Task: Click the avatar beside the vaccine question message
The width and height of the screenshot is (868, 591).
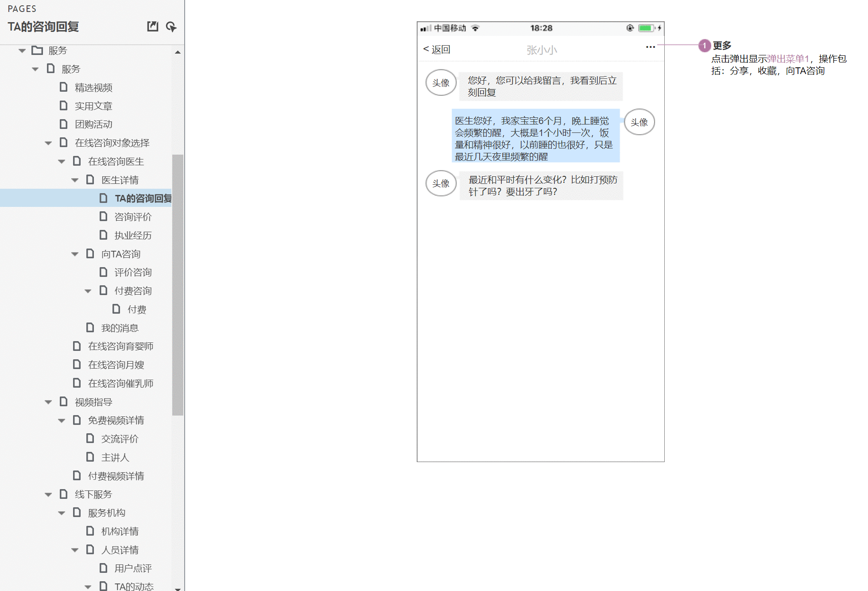Action: click(x=441, y=183)
